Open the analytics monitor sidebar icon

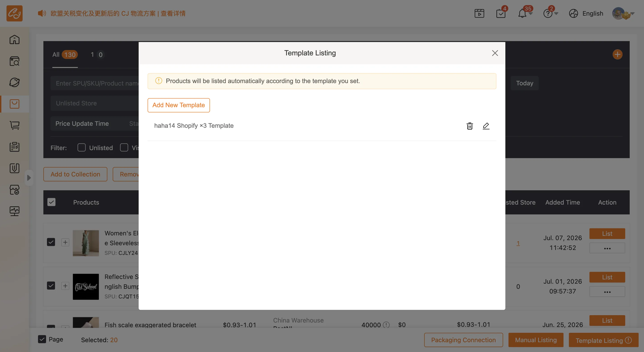click(15, 211)
